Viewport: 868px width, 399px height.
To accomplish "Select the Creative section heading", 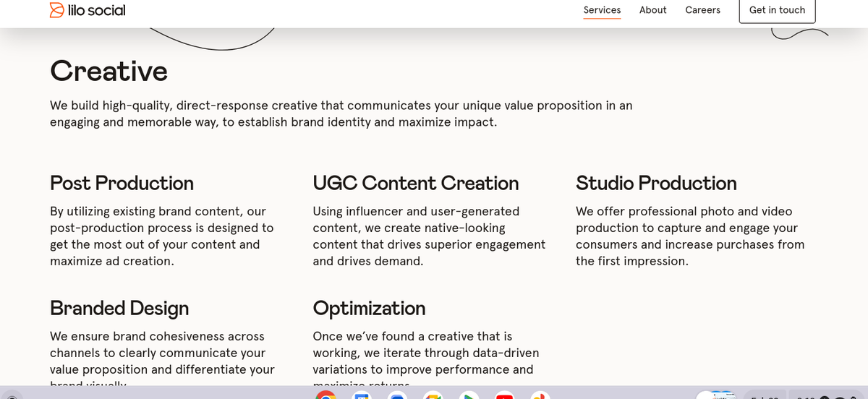I will 109,71.
